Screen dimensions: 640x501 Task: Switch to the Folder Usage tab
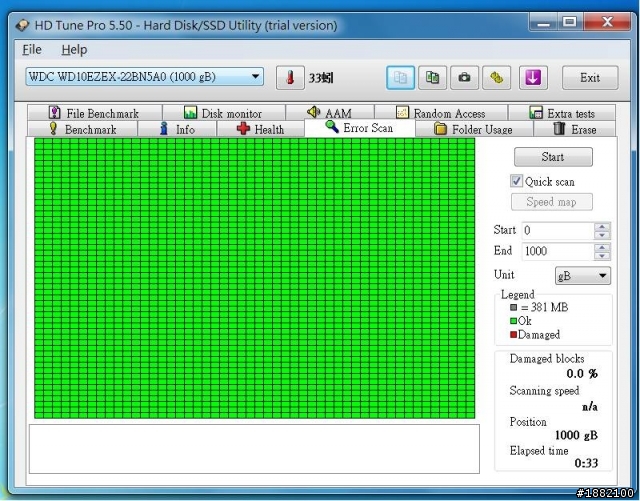474,129
